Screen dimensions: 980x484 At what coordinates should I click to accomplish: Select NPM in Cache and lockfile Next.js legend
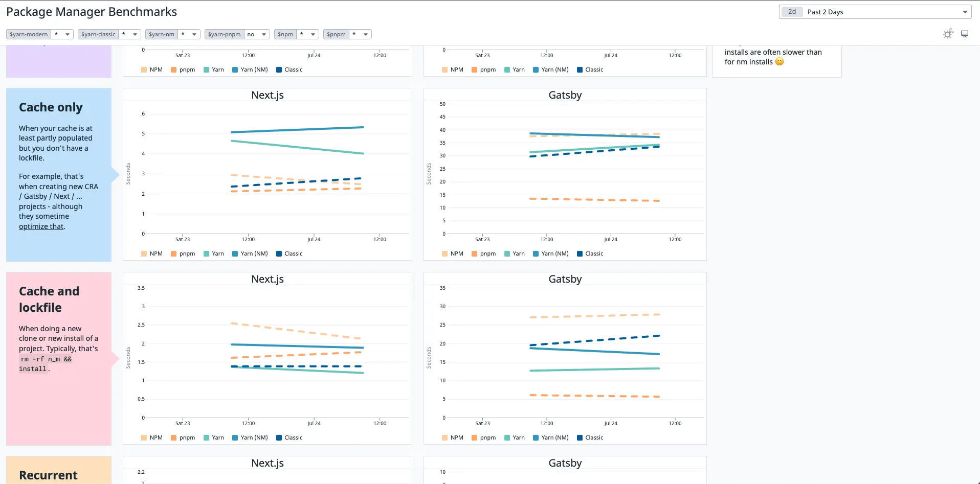(152, 437)
